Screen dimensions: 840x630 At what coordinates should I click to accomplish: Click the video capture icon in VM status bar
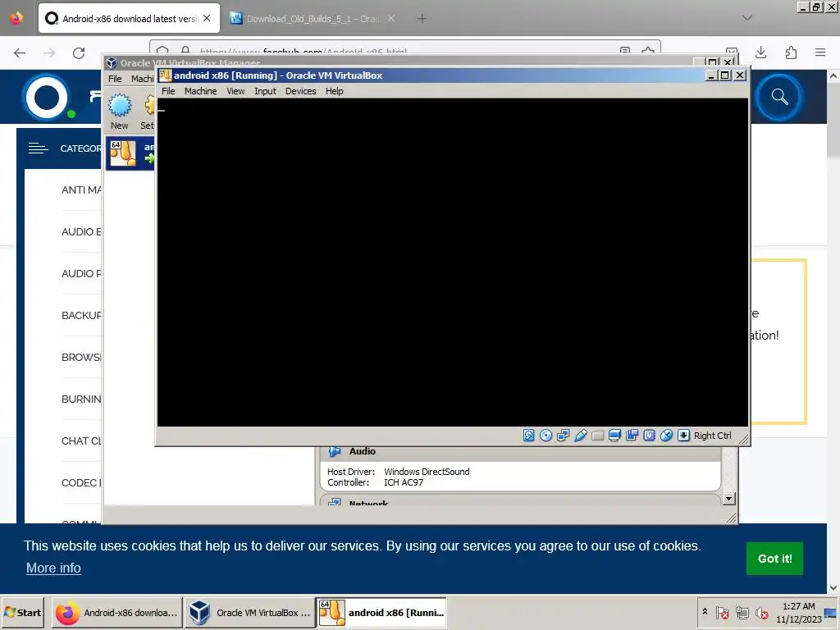[632, 436]
